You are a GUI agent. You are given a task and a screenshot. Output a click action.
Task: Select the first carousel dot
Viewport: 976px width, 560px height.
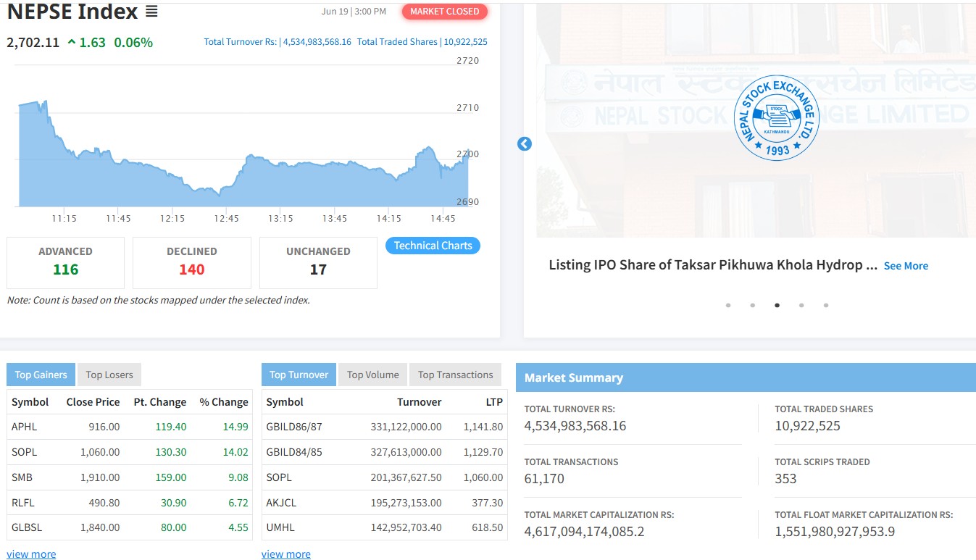coord(728,305)
